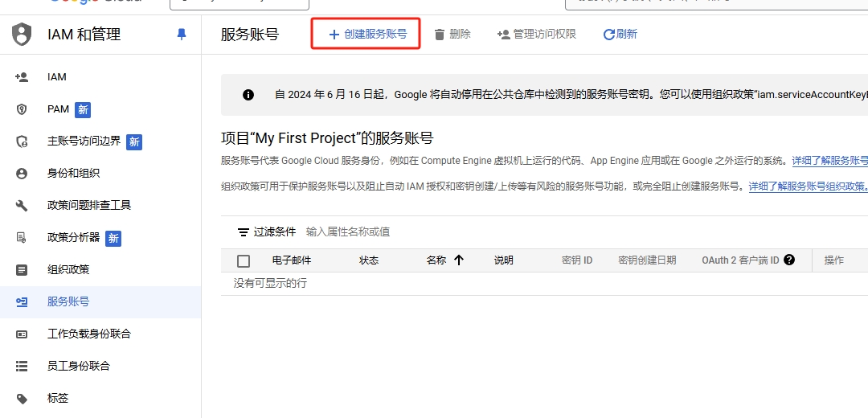Open 主账号访问边界 in the sidebar
Screen dimensions: 868x418
[84, 141]
